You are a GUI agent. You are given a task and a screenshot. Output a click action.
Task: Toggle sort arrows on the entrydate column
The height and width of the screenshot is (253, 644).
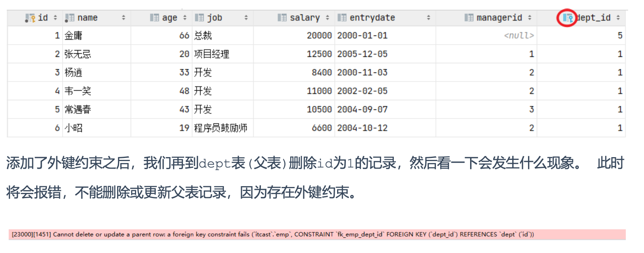click(428, 18)
